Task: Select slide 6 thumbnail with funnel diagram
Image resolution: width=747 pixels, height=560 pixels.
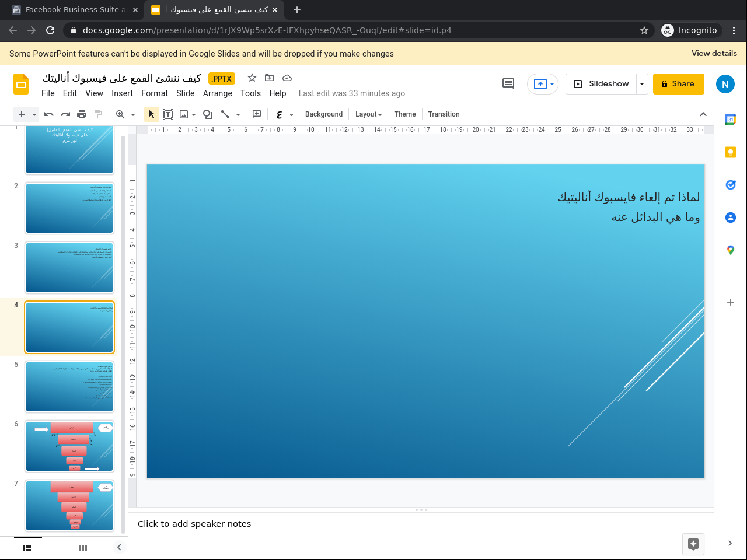Action: 69,446
